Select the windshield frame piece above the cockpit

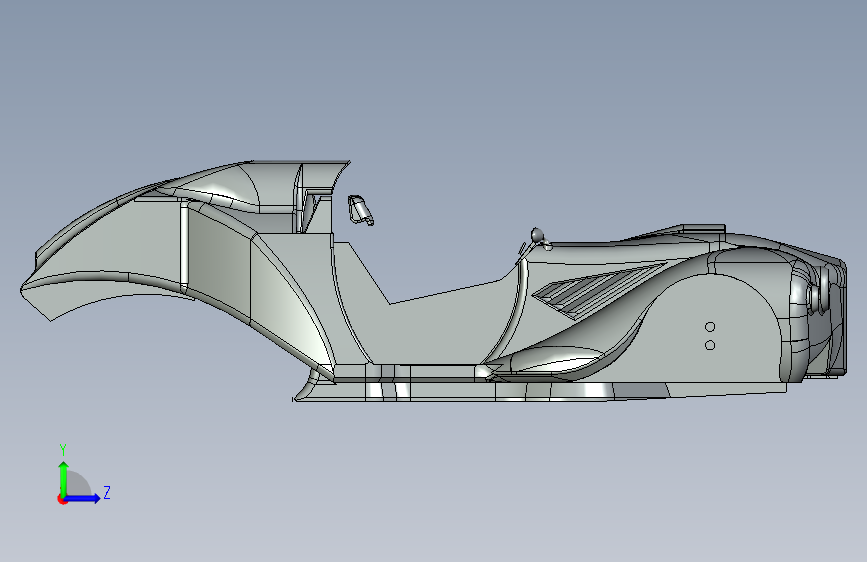(361, 210)
